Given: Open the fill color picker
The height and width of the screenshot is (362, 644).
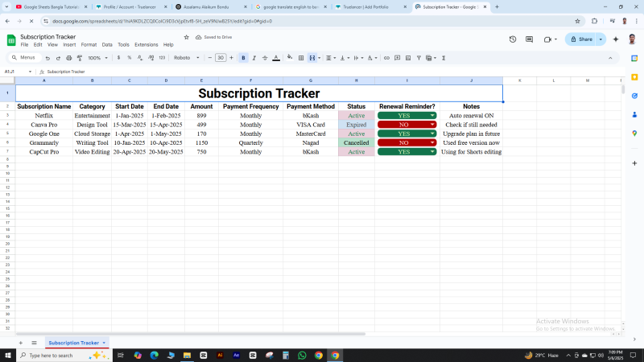Looking at the screenshot, I should pyautogui.click(x=290, y=58).
